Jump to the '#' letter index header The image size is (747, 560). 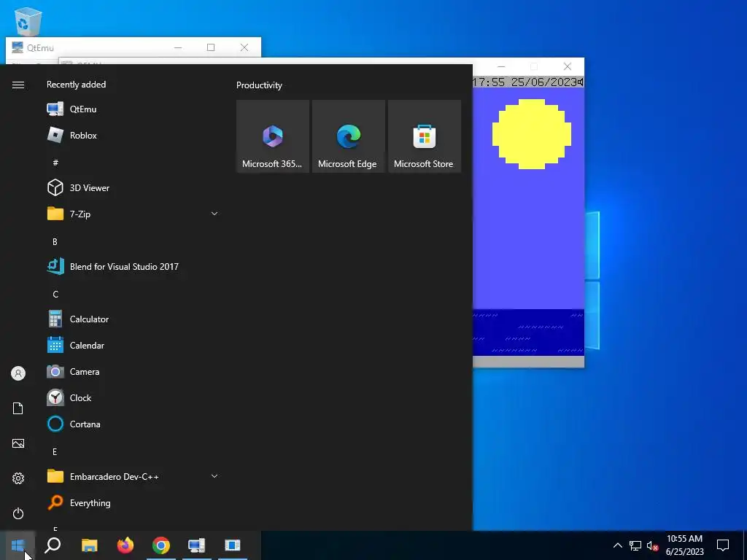coord(55,163)
